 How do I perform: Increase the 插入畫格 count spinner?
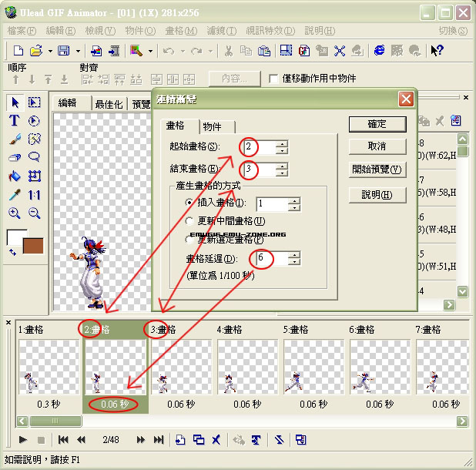pyautogui.click(x=294, y=200)
